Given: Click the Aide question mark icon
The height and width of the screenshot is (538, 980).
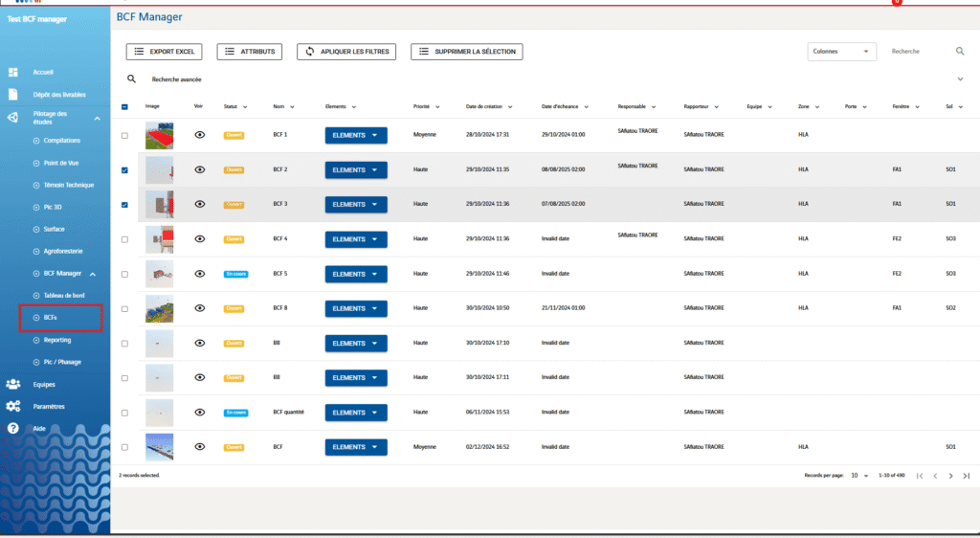Looking at the screenshot, I should (13, 428).
